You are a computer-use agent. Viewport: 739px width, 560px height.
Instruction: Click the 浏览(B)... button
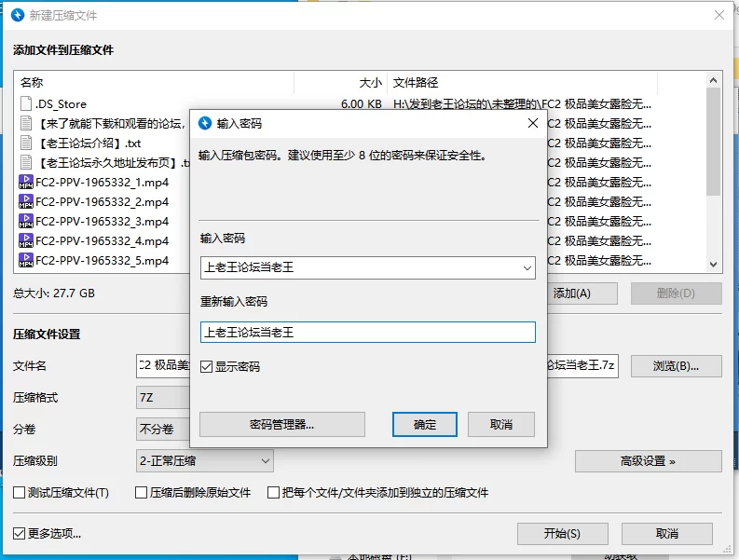677,366
